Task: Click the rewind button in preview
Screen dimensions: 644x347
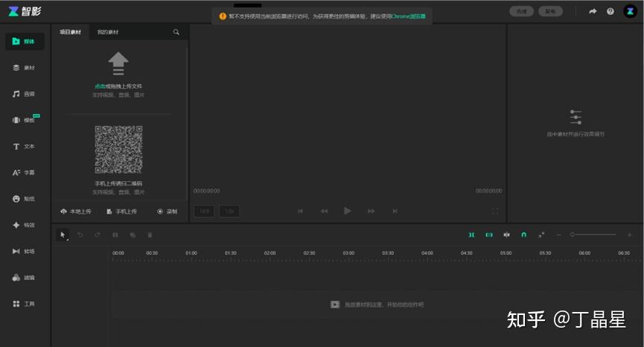Action: click(x=324, y=211)
